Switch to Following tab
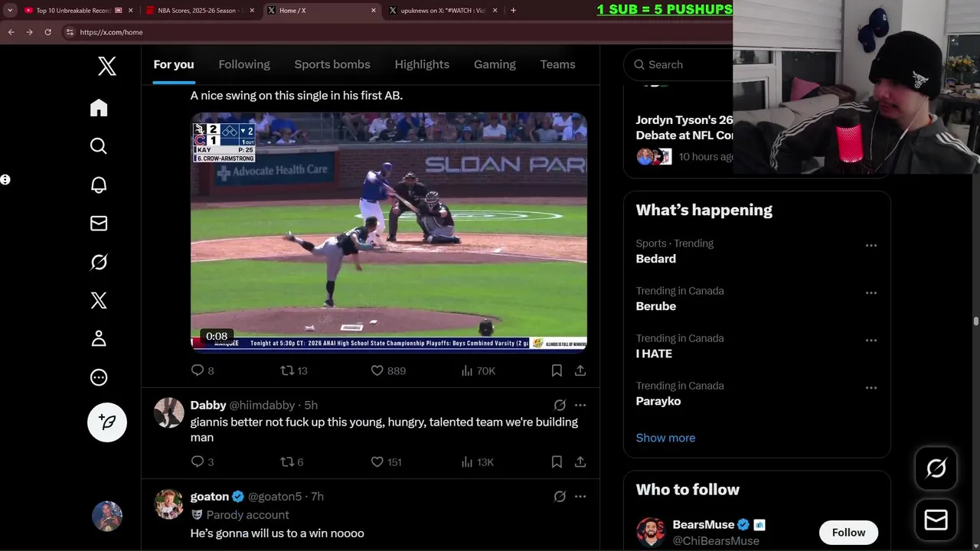 [x=244, y=64]
